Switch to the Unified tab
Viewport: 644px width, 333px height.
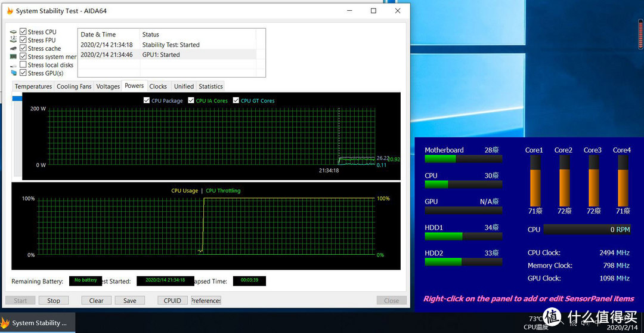click(184, 87)
